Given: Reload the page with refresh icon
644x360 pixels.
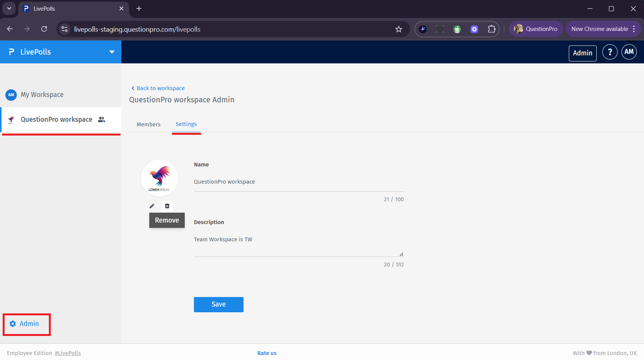Looking at the screenshot, I should (x=44, y=29).
